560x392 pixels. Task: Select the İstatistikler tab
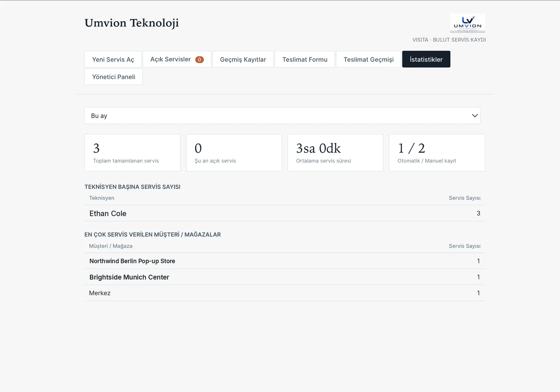[426, 59]
